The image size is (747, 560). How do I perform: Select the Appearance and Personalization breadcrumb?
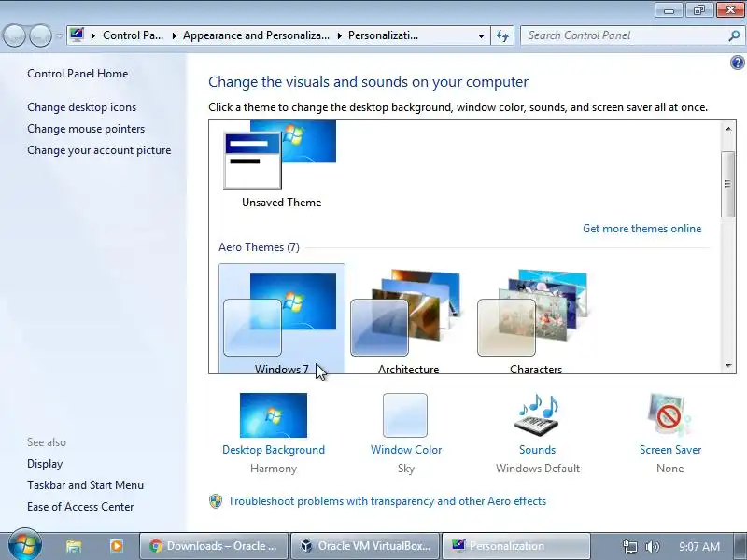click(x=256, y=35)
